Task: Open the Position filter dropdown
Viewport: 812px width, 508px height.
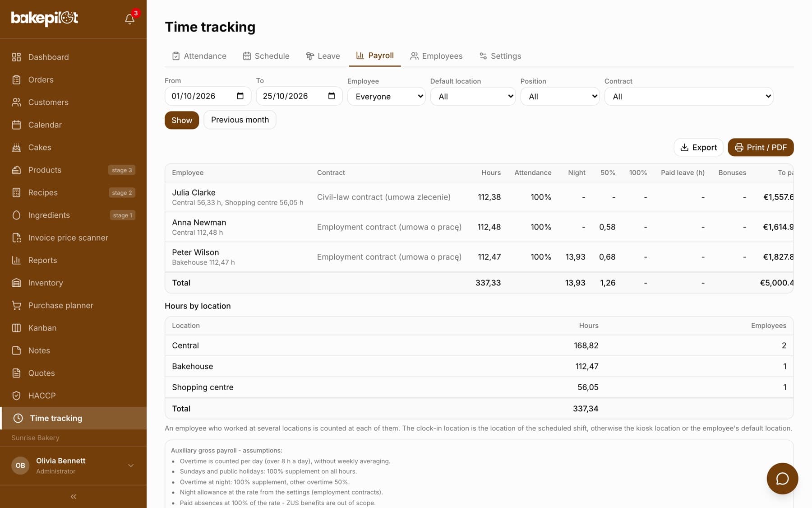Action: pyautogui.click(x=560, y=96)
